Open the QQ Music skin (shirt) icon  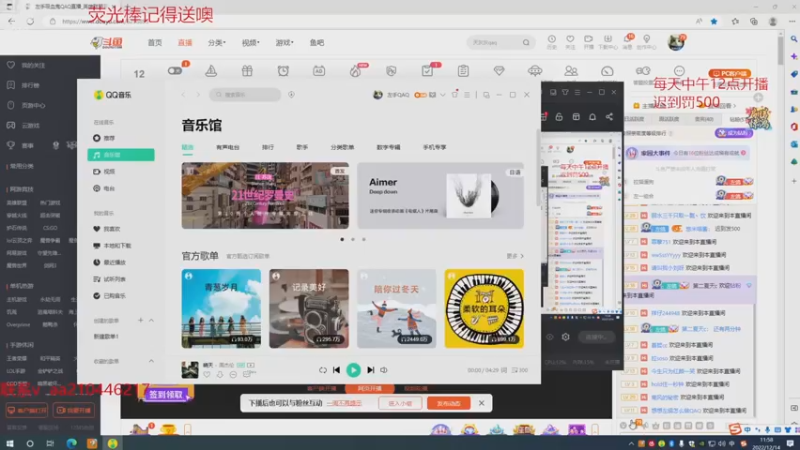click(455, 94)
